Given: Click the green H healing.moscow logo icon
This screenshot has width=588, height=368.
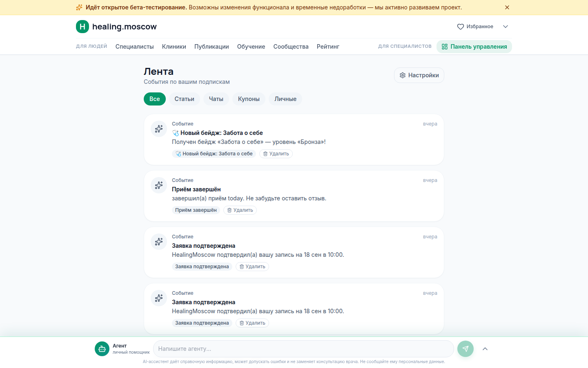Looking at the screenshot, I should (x=82, y=27).
